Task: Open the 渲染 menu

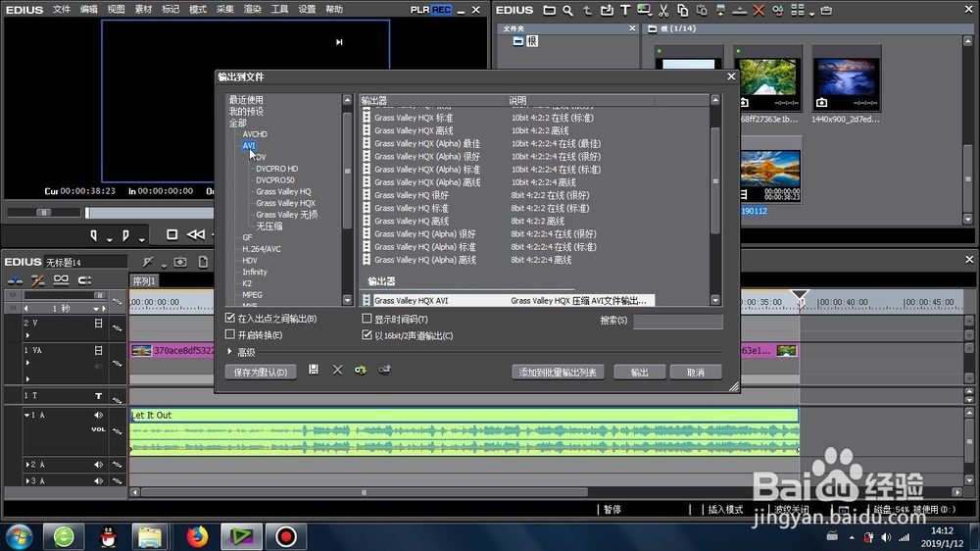Action: pyautogui.click(x=252, y=10)
